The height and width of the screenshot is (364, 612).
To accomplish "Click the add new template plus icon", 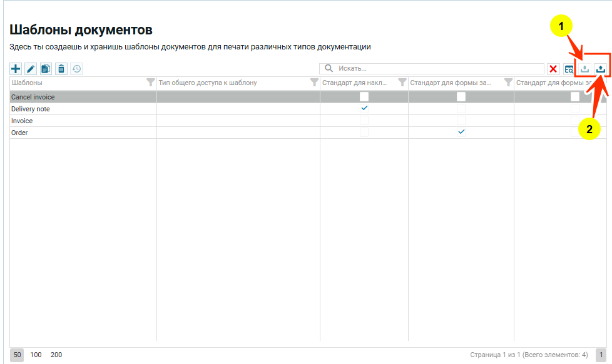I will pos(16,69).
